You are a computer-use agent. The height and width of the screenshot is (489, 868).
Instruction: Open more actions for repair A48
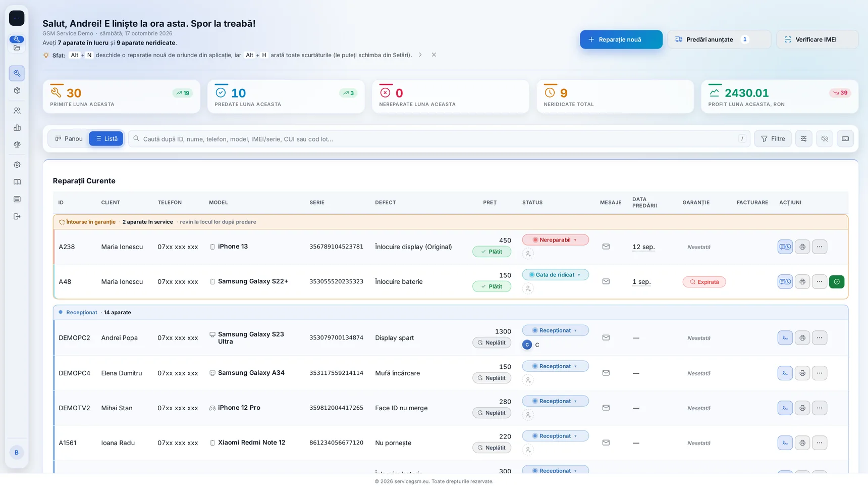820,281
